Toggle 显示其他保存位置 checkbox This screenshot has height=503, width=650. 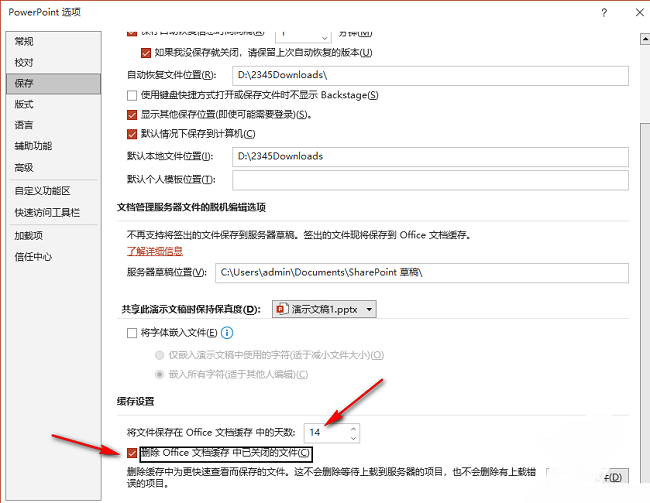click(133, 114)
